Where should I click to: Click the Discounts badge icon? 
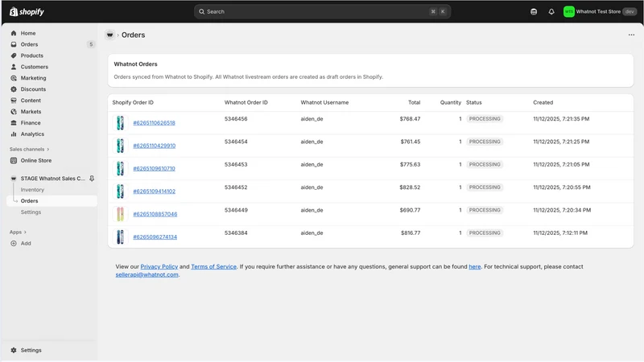coord(14,89)
